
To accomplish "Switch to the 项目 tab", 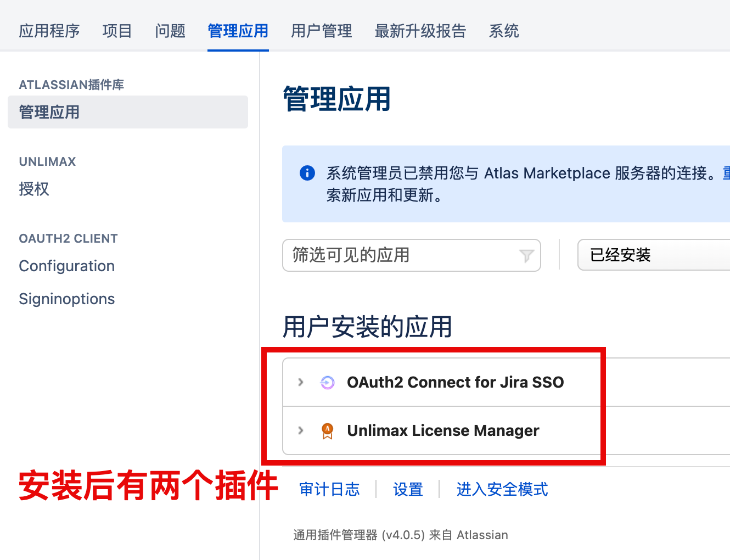I will 117,31.
